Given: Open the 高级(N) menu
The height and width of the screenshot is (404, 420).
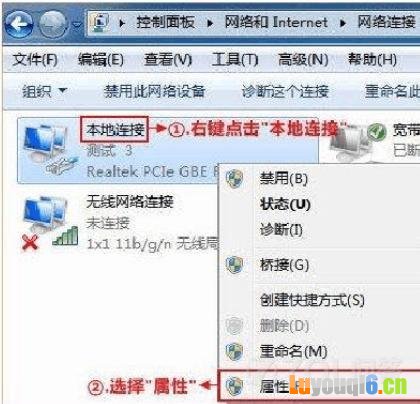Looking at the screenshot, I should coord(303,60).
